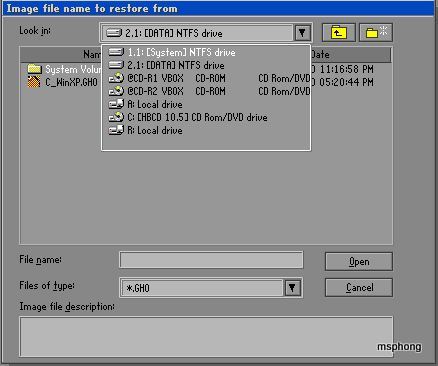Click the Open button
Screen dimensions: 438x366
359,262
